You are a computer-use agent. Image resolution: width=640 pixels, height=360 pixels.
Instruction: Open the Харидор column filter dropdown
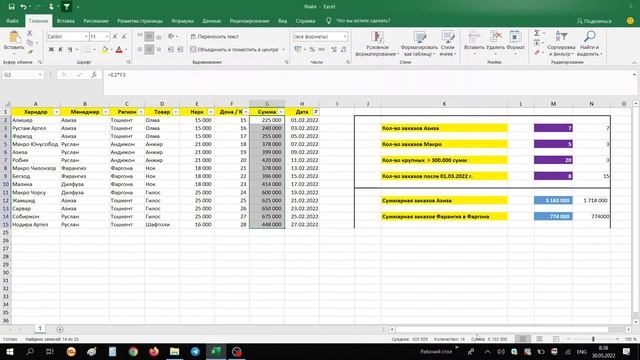(56, 112)
